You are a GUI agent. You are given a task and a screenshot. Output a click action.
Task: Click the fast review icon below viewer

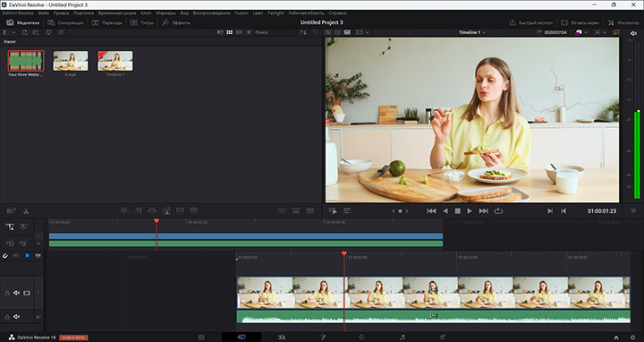coord(333,211)
